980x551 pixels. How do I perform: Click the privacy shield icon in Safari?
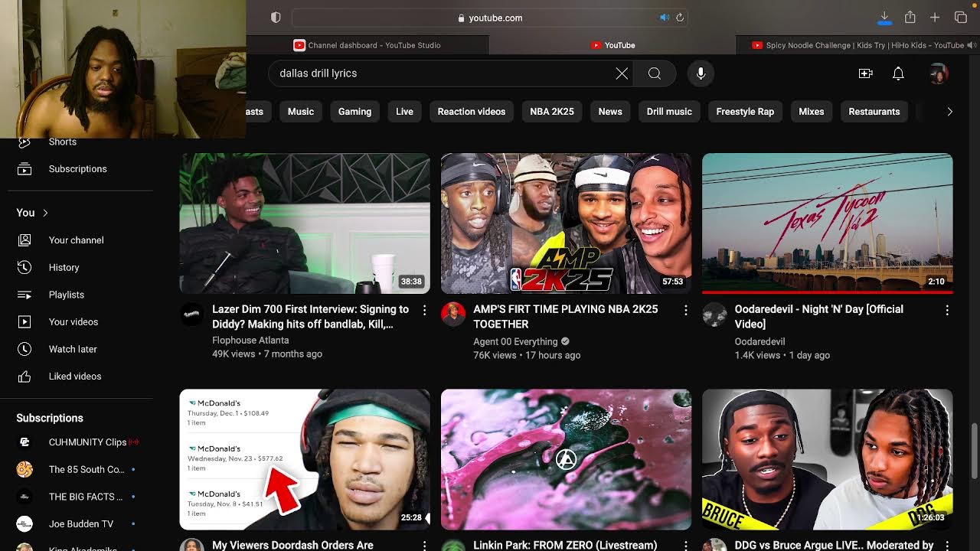276,18
